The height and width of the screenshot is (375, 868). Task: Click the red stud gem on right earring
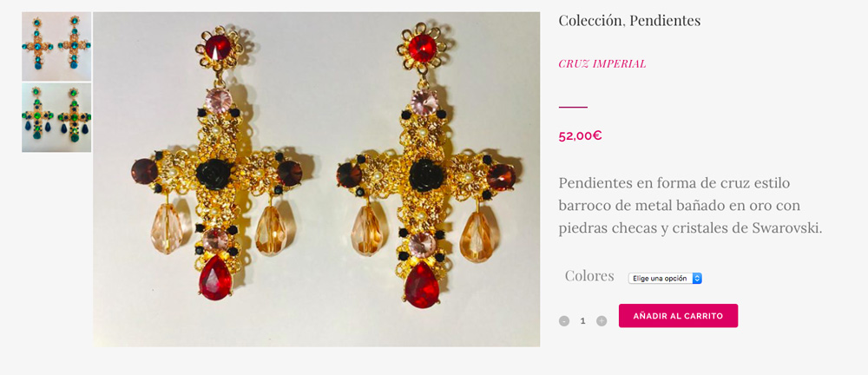[x=422, y=49]
